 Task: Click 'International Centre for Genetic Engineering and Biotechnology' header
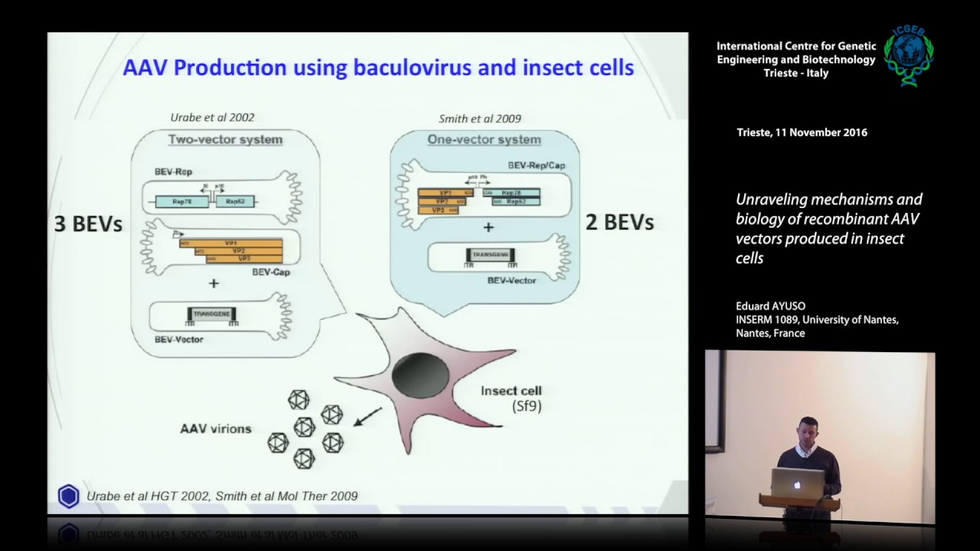[796, 60]
